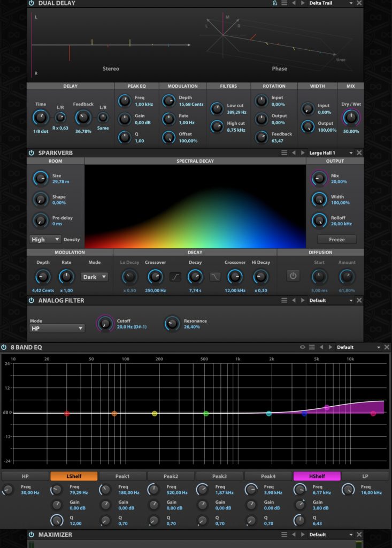This screenshot has height=548, width=392.
Task: Go to next preset in Dual Delay
Action: [303, 3]
